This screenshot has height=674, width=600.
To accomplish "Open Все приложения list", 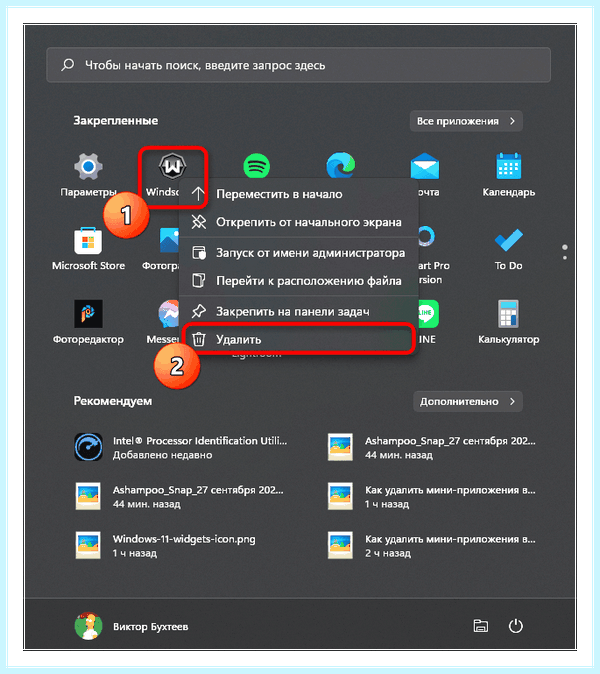I will click(x=466, y=121).
